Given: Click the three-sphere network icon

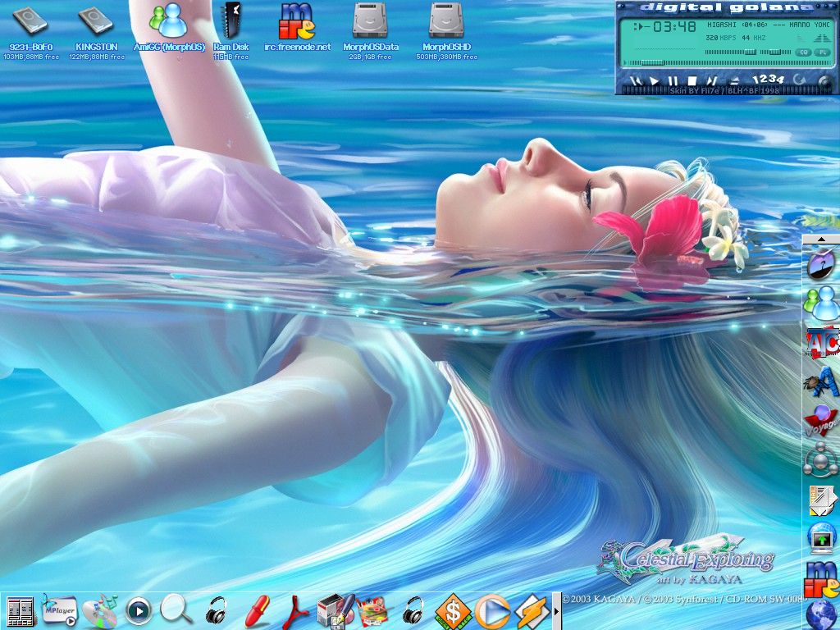Looking at the screenshot, I should (820, 459).
